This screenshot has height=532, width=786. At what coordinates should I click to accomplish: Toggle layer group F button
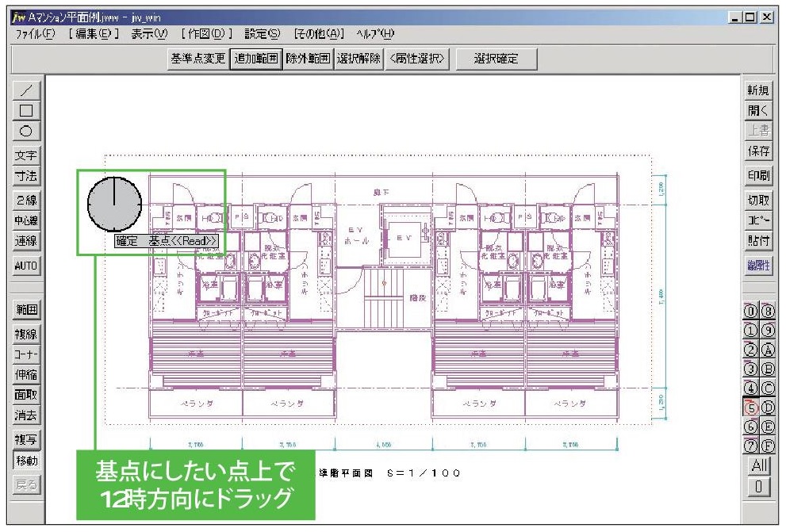tap(767, 446)
